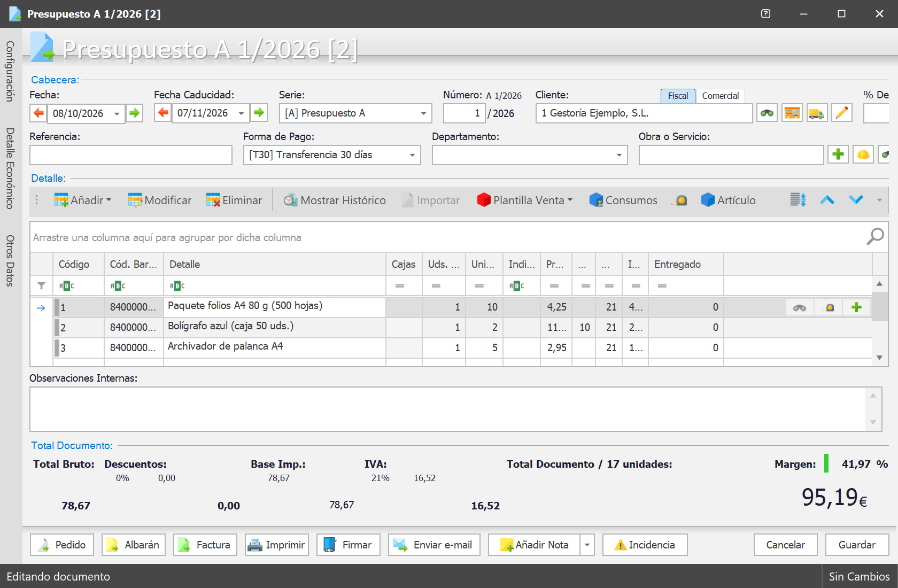This screenshot has width=898, height=588.
Task: Switch to the Comercial tab
Action: pos(720,96)
